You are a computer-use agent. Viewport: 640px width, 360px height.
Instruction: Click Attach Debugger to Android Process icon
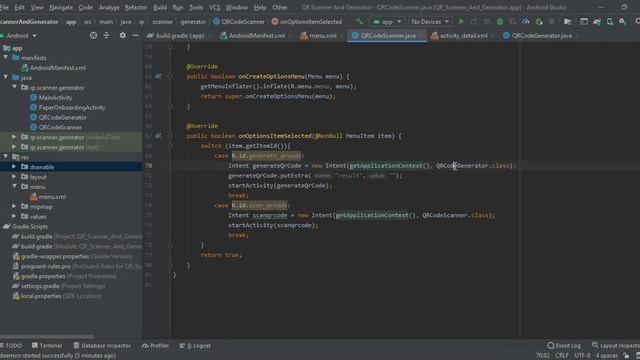539,22
